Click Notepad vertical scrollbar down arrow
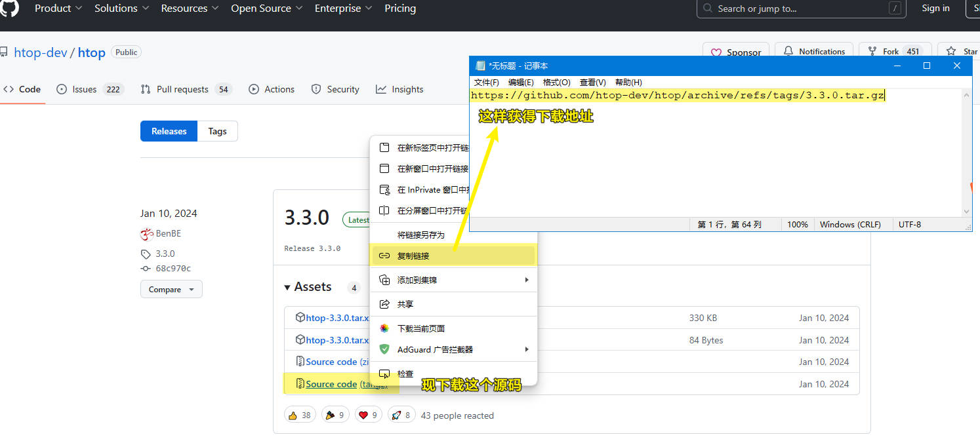 [966, 212]
